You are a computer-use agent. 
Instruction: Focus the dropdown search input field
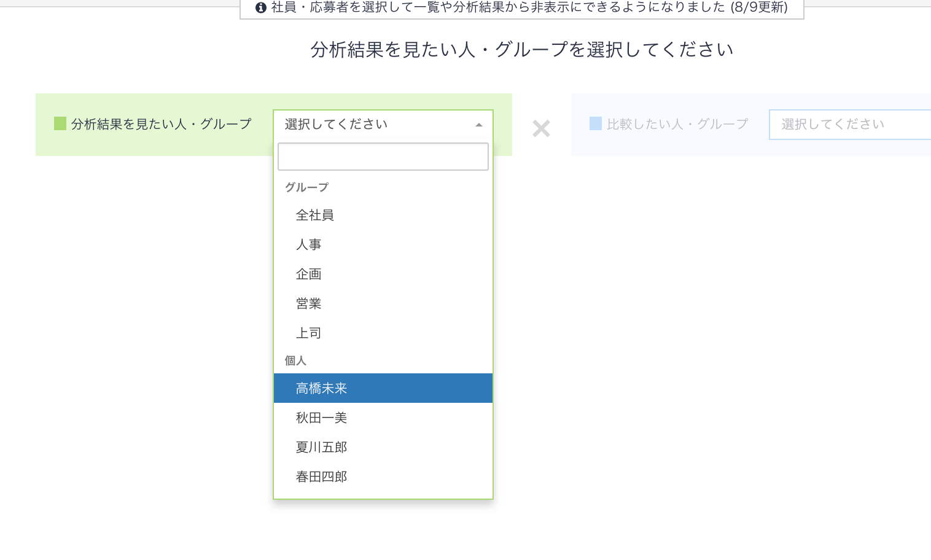coord(383,157)
